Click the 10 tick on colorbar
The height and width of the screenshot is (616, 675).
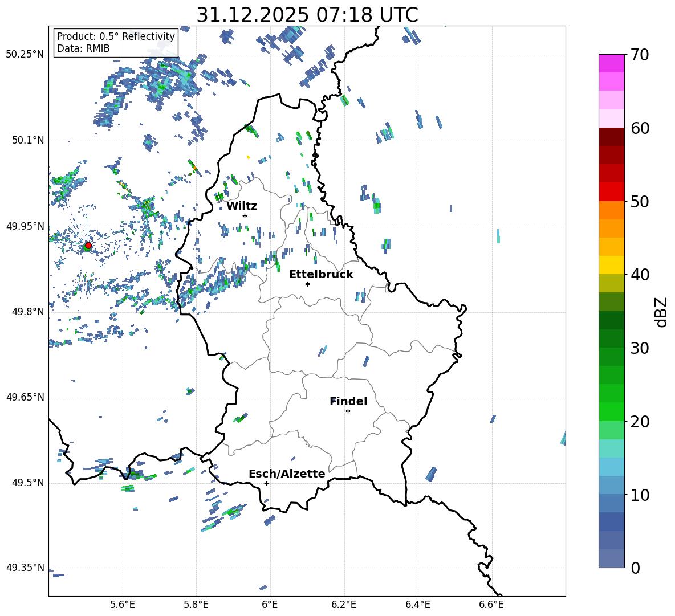coord(640,495)
